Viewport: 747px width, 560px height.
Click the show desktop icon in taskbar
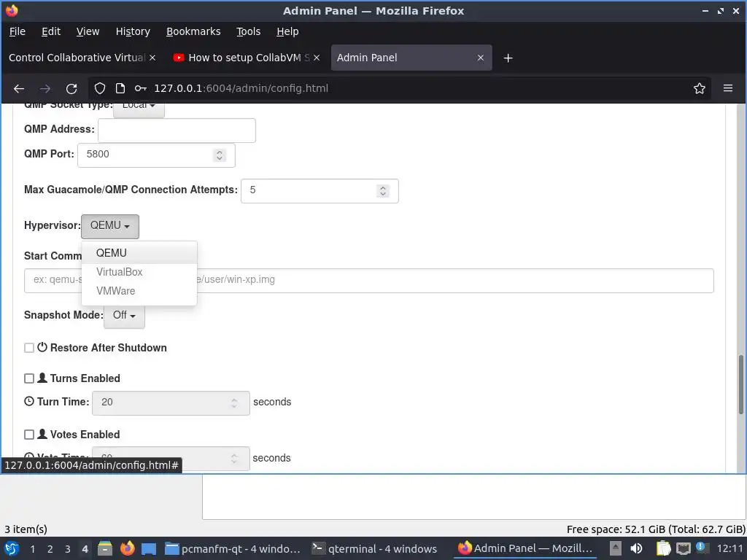[x=149, y=549]
